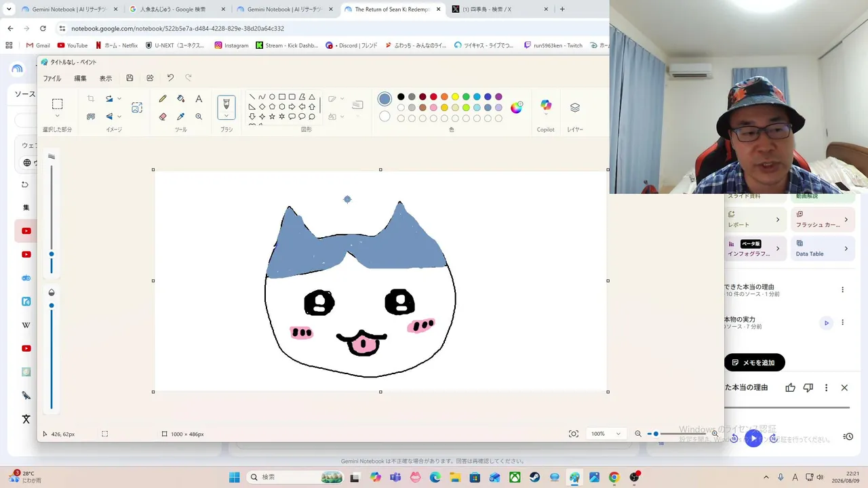
Task: Pick the pink color swatch
Action: coord(433,108)
